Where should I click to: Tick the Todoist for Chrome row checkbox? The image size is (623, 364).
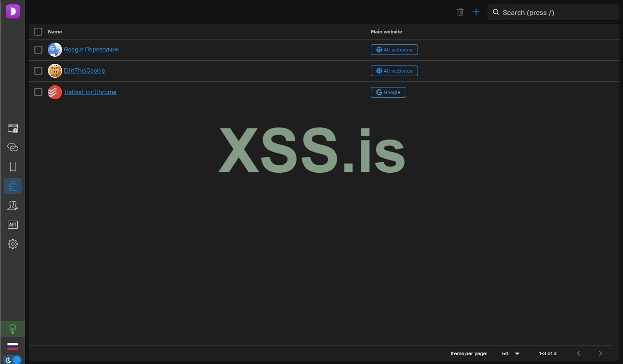point(38,92)
